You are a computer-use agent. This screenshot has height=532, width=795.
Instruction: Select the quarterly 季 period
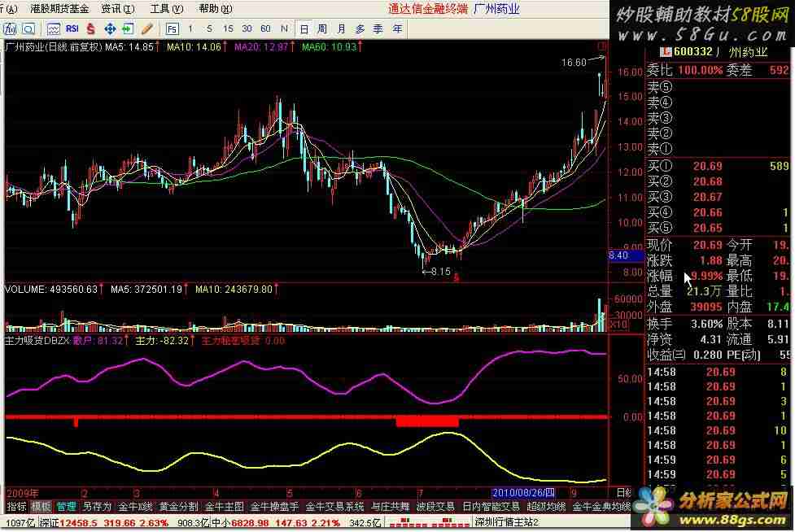point(378,29)
